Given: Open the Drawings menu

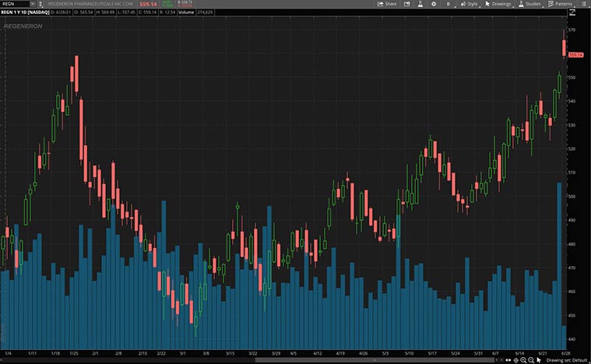Looking at the screenshot, I should tap(498, 4).
